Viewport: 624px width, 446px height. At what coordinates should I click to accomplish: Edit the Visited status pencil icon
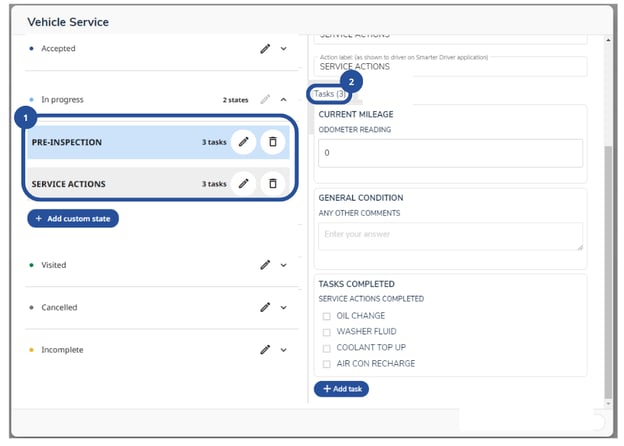click(x=265, y=265)
